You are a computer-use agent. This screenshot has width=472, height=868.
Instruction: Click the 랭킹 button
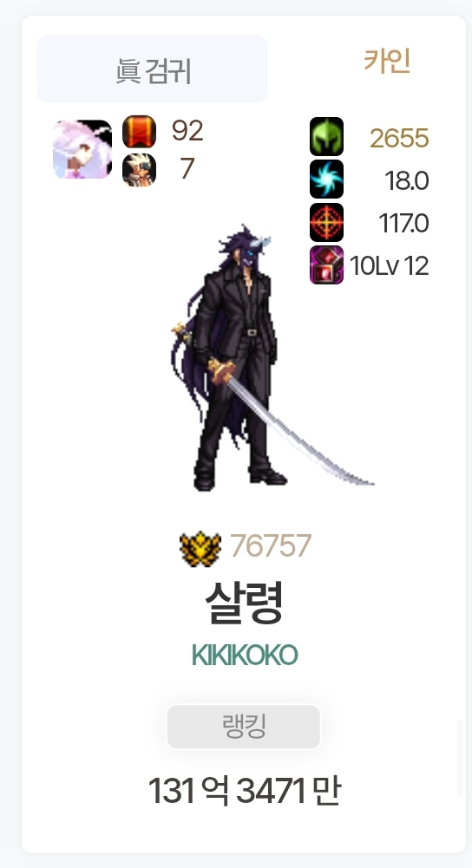244,727
